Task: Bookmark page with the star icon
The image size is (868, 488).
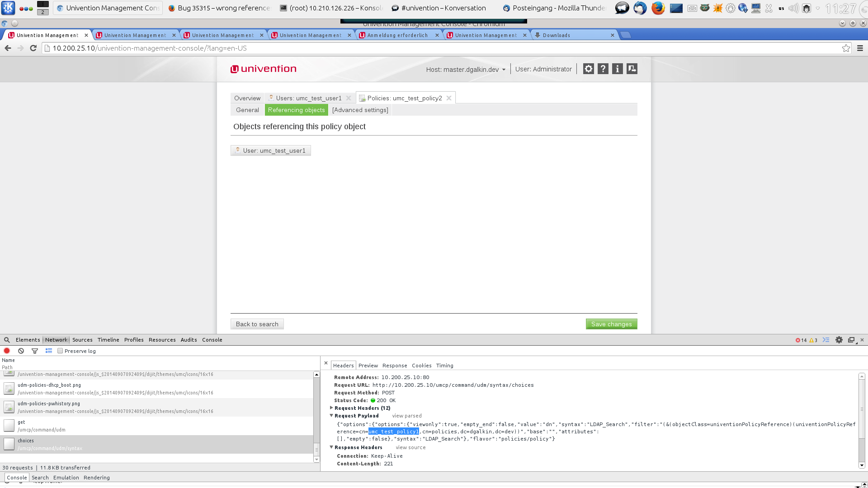Action: (x=846, y=48)
